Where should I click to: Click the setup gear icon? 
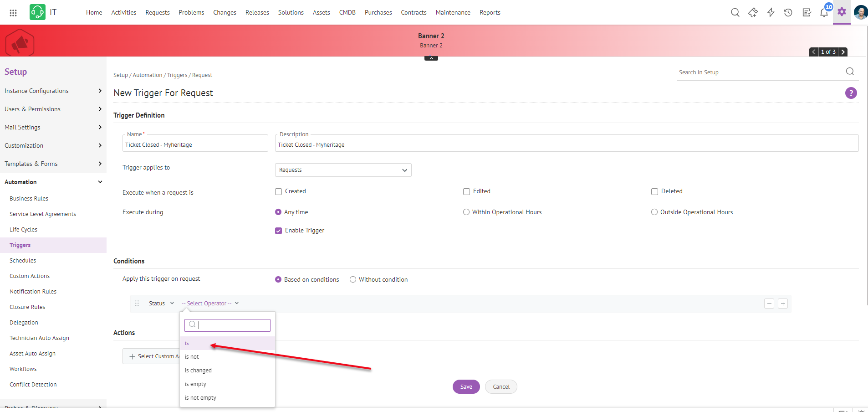point(842,12)
